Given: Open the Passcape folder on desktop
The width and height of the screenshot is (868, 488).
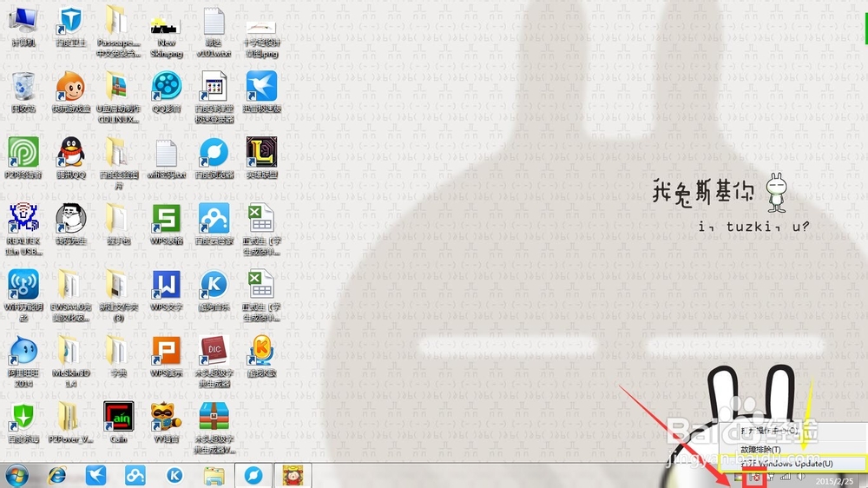Looking at the screenshot, I should pyautogui.click(x=118, y=31).
